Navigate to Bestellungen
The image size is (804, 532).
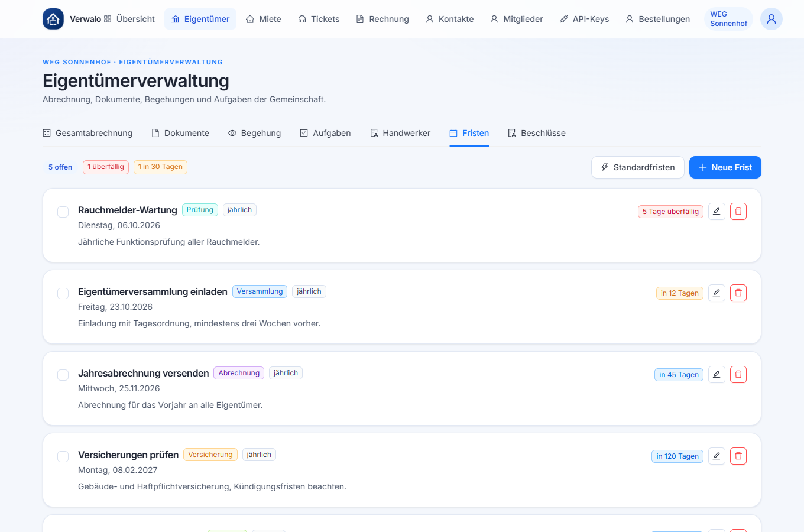tap(658, 19)
